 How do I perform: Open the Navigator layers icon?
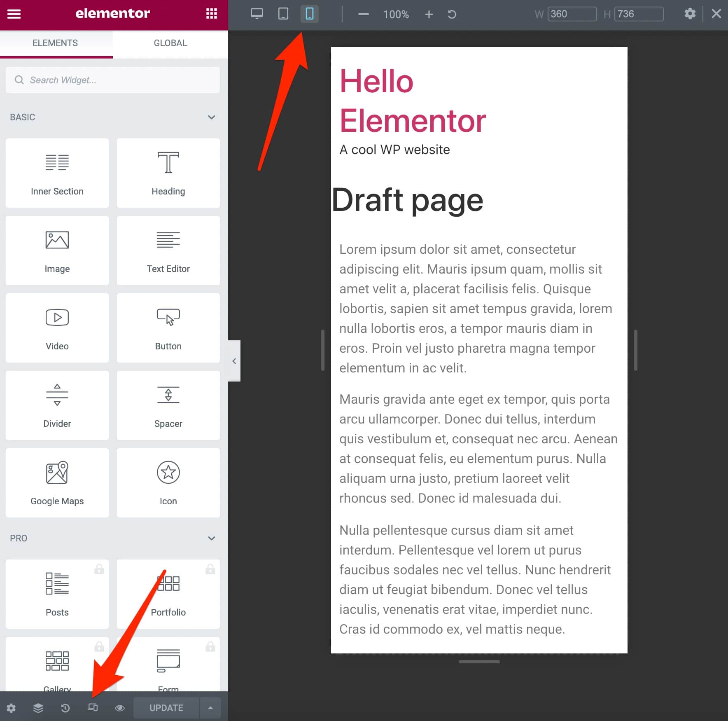pos(38,707)
